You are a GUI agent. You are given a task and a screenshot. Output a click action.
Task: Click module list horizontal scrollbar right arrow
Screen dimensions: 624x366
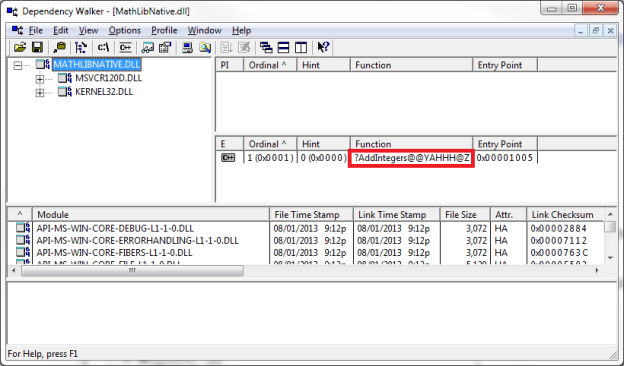(x=597, y=271)
